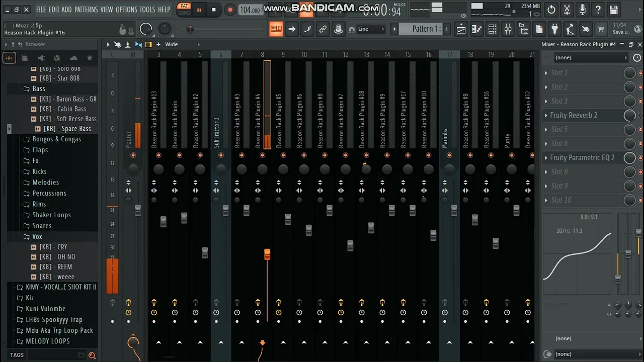The height and width of the screenshot is (362, 644).
Task: Click the microphone recording icon
Action: coord(583,10)
